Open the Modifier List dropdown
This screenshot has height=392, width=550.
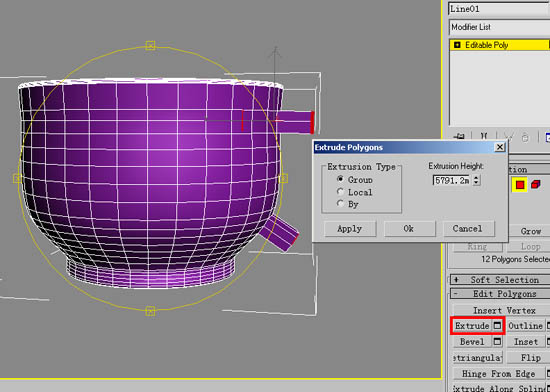(499, 27)
